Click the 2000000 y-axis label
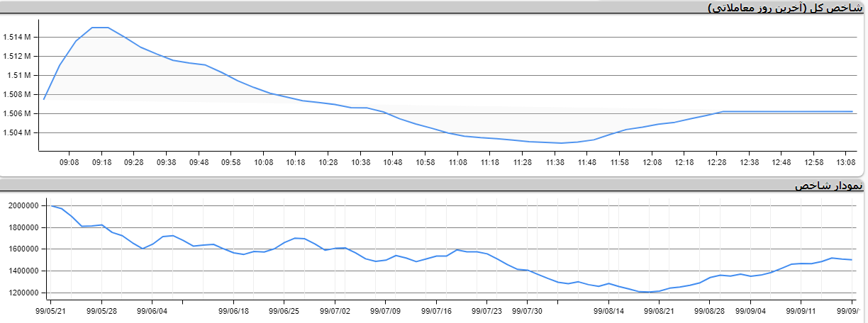Viewport: 868px width, 323px height. tap(26, 205)
